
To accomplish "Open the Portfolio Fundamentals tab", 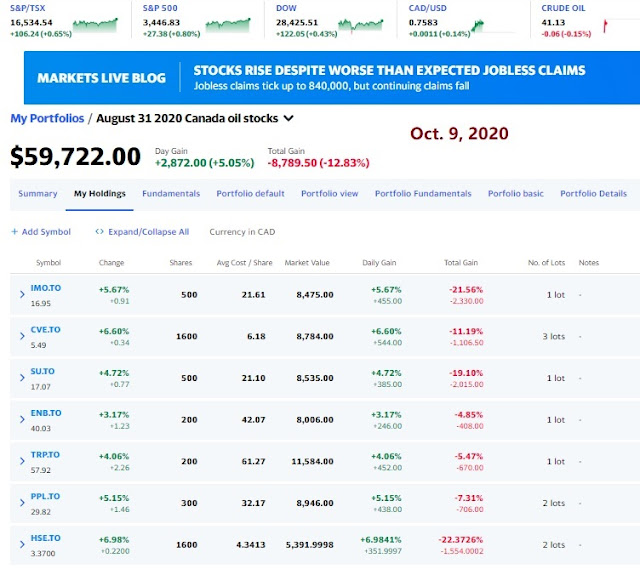I will pos(423,194).
